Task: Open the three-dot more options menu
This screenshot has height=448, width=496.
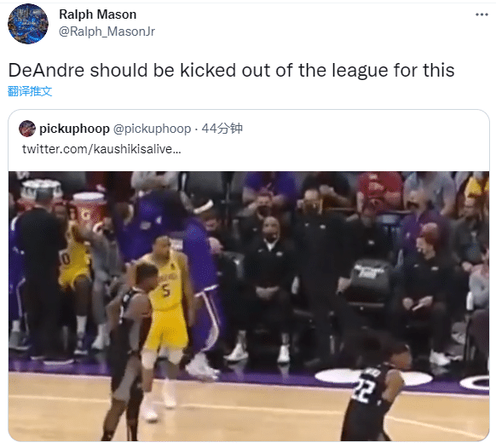Action: [x=482, y=14]
